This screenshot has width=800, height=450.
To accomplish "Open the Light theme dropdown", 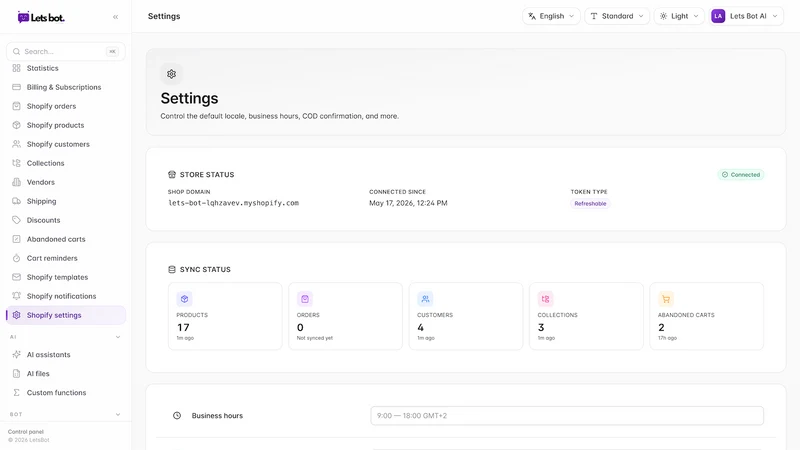I will coord(679,16).
